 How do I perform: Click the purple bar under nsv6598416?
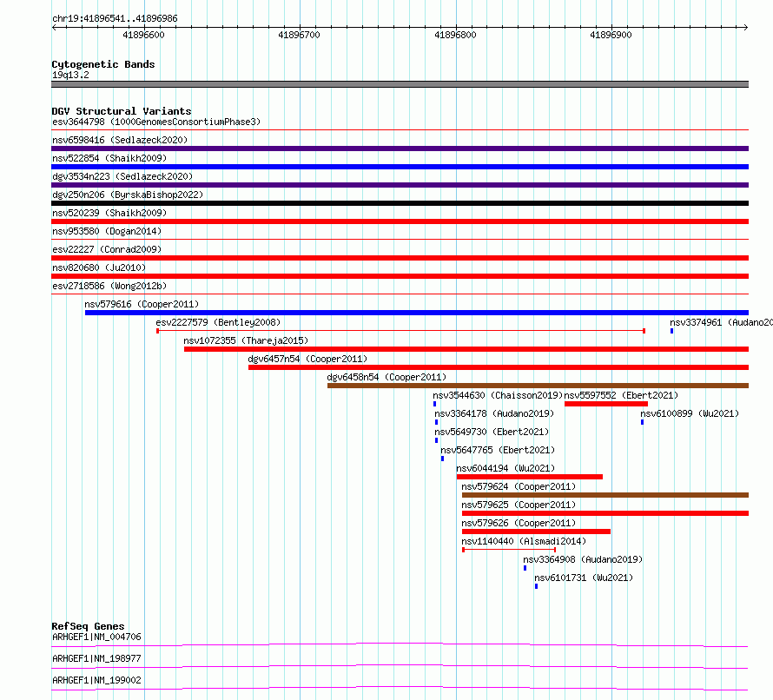pos(400,149)
